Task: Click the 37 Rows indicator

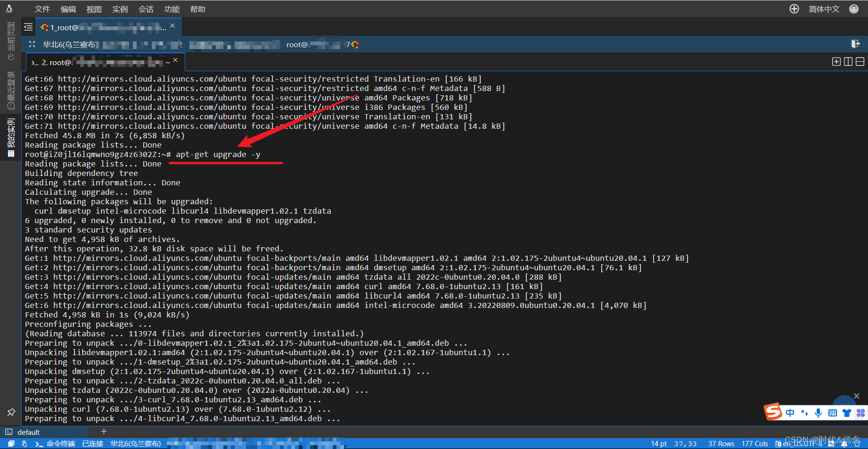Action: pyautogui.click(x=721, y=444)
